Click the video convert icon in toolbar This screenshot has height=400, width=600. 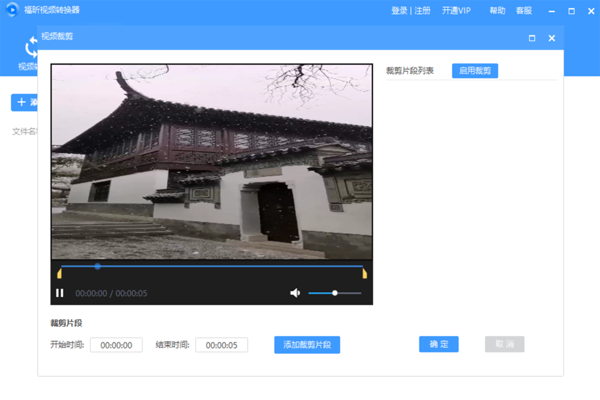point(28,50)
